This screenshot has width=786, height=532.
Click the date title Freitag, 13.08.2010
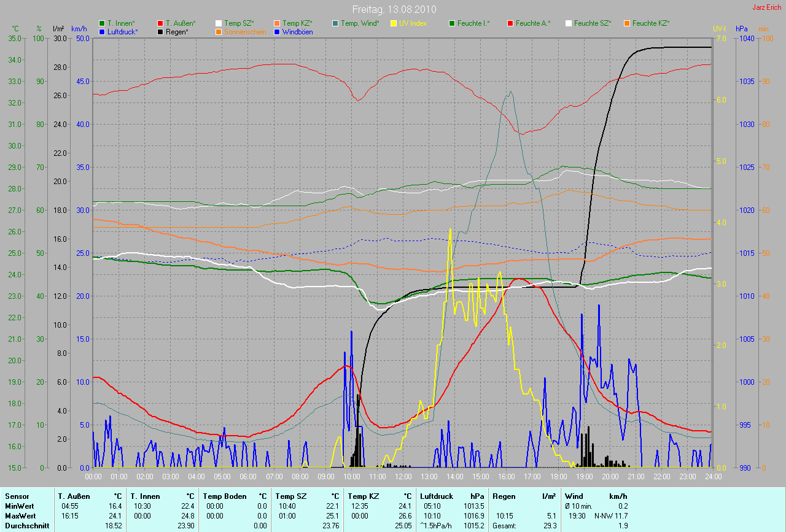click(393, 9)
